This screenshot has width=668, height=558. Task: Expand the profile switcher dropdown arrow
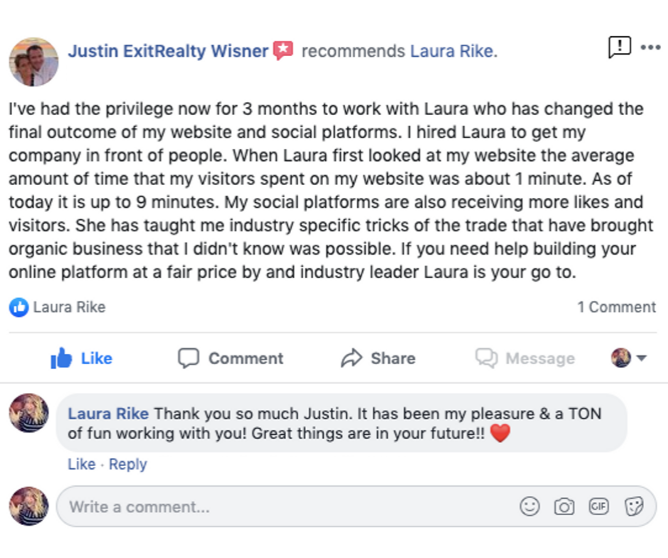point(641,358)
